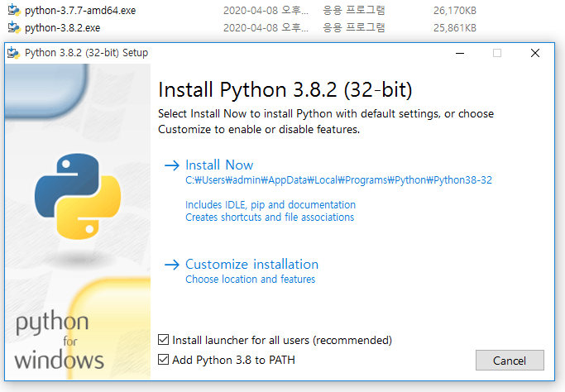Minimize the Python Setup window
The height and width of the screenshot is (392, 565).
(x=460, y=53)
